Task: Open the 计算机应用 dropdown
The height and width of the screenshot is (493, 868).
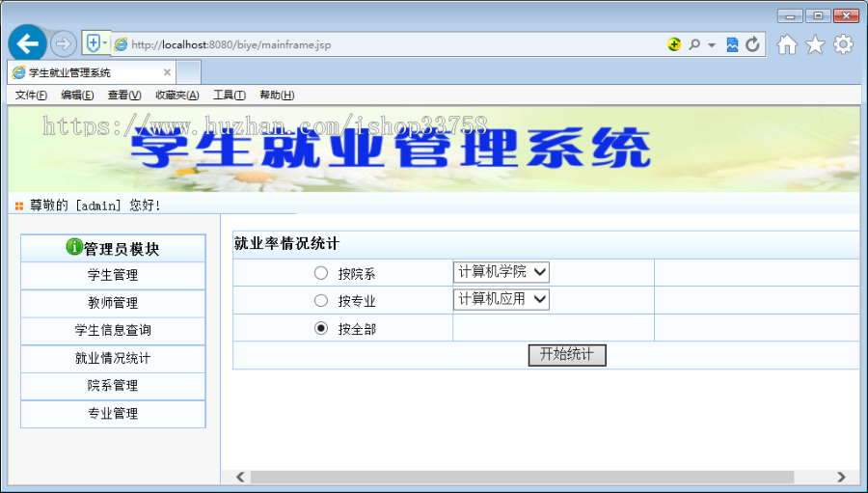Action: click(501, 299)
